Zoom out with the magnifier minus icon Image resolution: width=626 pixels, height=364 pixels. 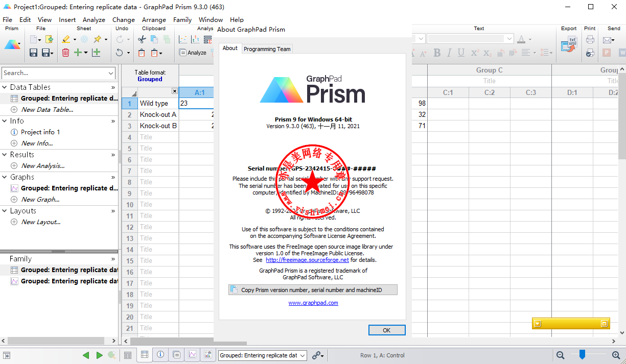click(x=561, y=355)
